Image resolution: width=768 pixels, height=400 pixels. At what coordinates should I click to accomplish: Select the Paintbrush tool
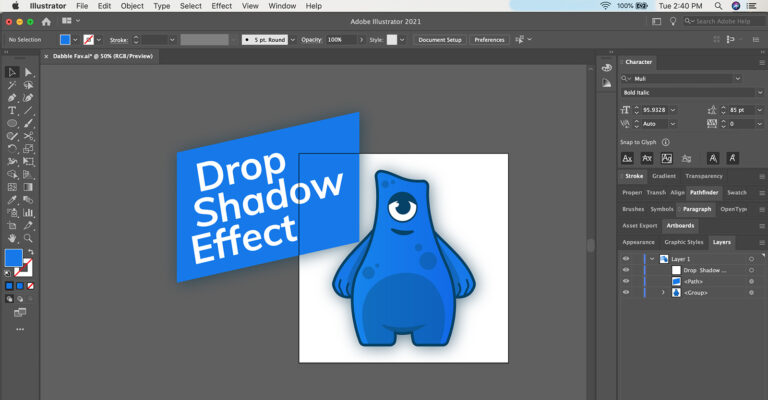(28, 123)
